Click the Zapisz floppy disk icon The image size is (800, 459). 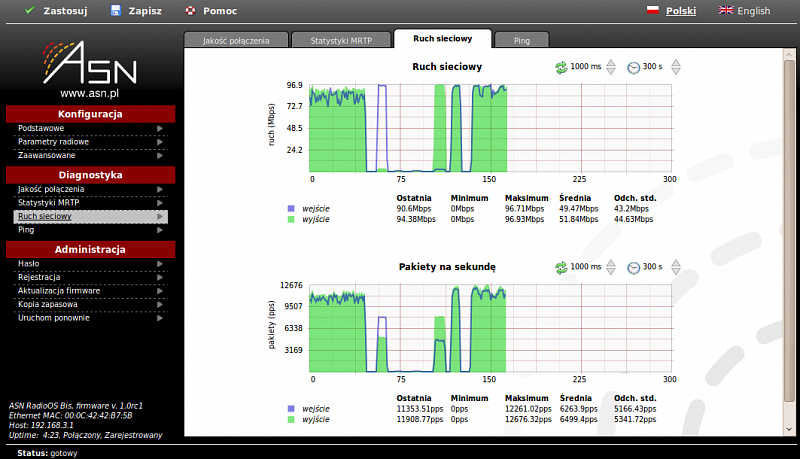[116, 10]
